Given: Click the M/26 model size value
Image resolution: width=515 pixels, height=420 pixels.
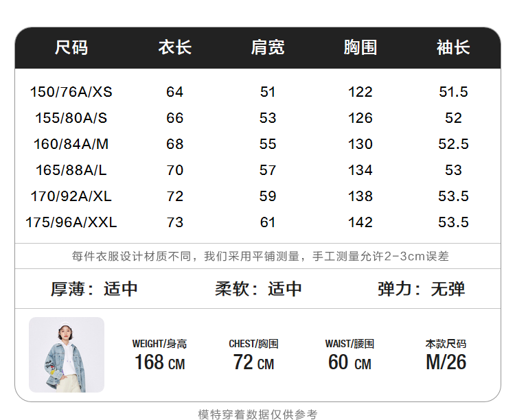Looking at the screenshot, I should pyautogui.click(x=446, y=362).
